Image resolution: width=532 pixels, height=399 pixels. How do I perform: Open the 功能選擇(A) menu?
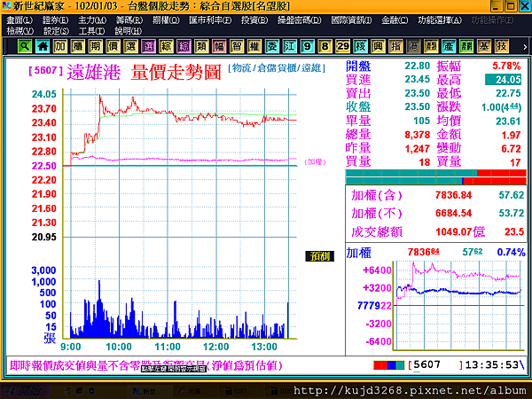tap(440, 20)
